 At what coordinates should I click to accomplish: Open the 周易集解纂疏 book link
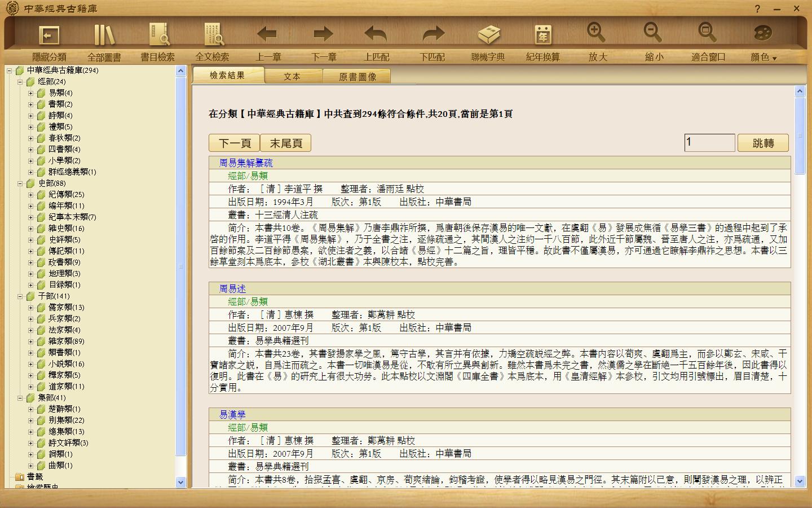[x=246, y=163]
